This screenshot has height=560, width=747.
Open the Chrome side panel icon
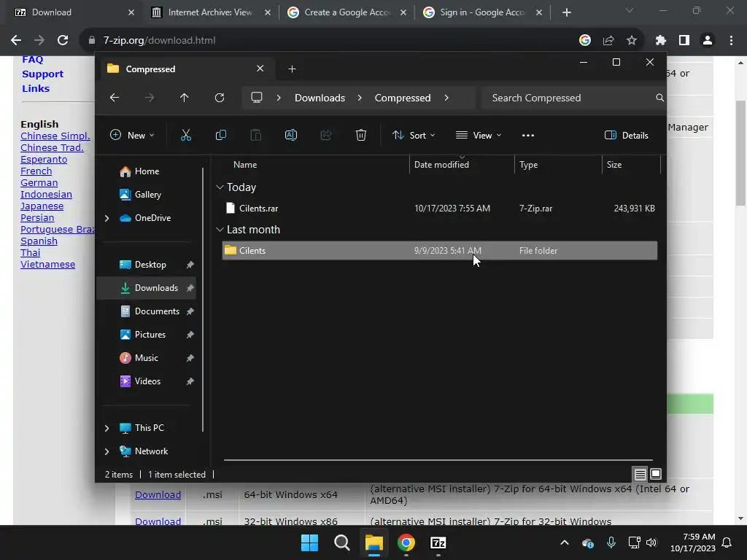[684, 41]
